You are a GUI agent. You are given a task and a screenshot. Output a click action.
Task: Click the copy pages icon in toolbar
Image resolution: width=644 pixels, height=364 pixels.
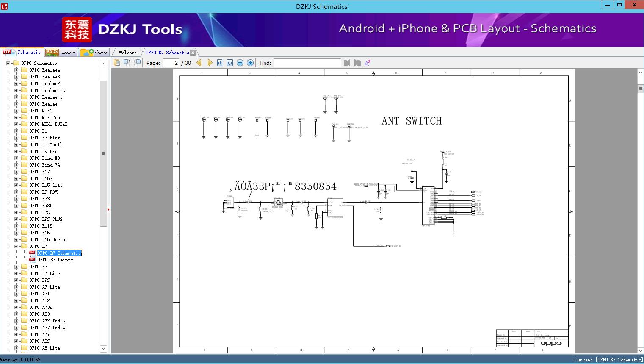117,63
